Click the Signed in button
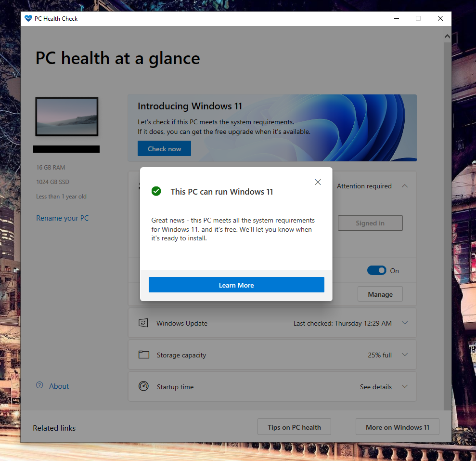476x461 pixels. click(x=370, y=223)
